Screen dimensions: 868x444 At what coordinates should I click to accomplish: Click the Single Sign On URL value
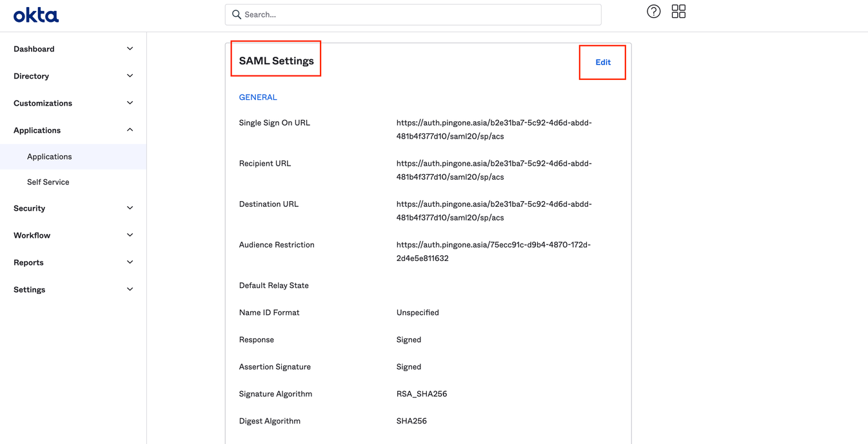[x=493, y=130]
